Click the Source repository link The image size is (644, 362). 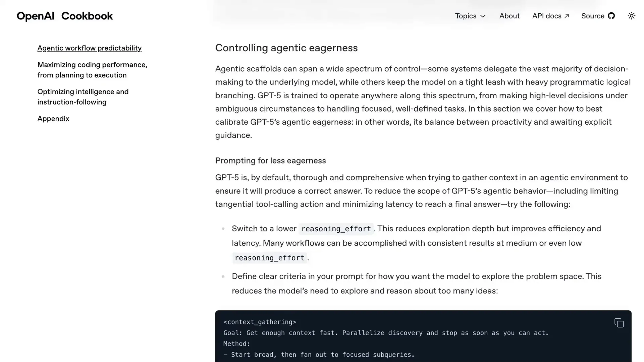point(593,16)
